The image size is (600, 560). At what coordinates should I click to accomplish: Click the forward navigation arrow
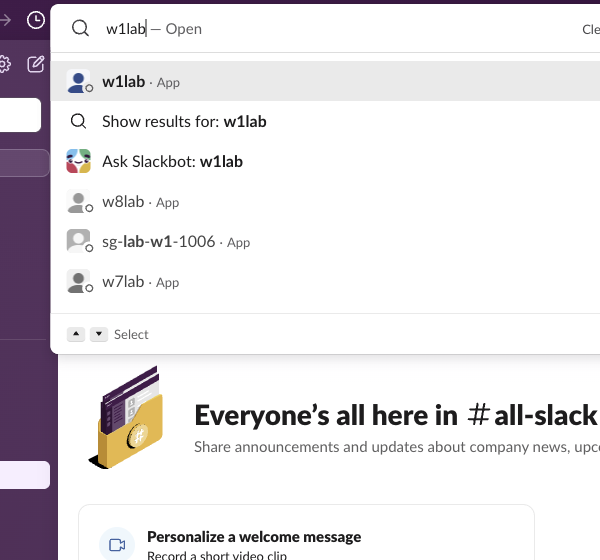coord(5,20)
